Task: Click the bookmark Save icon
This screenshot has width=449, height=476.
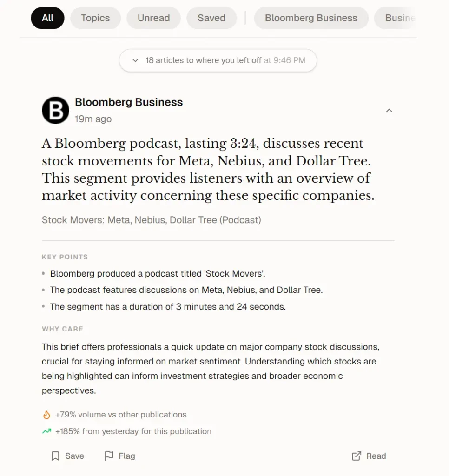Action: point(55,456)
